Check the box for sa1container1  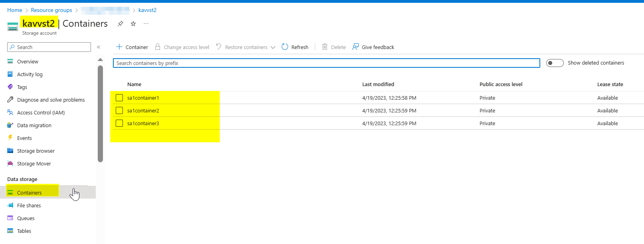coord(119,98)
